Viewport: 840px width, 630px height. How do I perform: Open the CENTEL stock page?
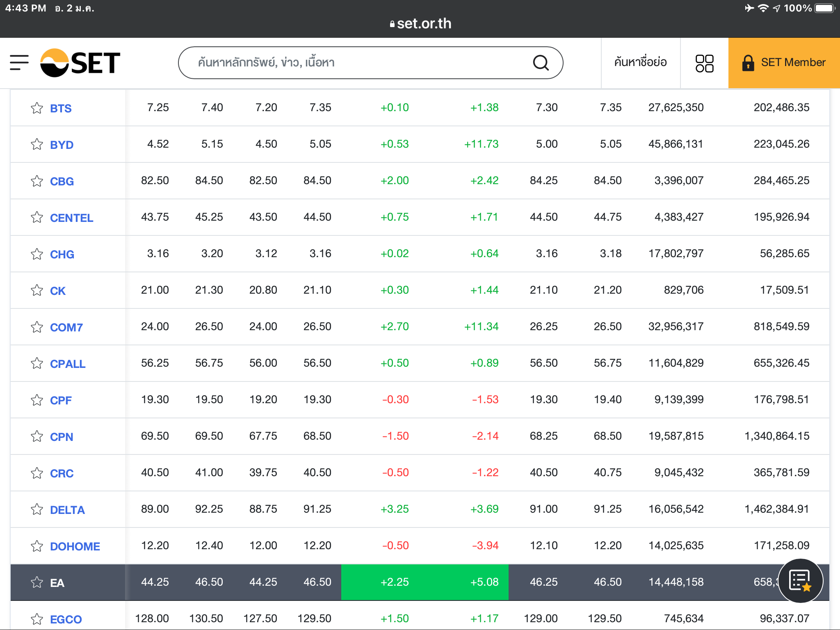[x=71, y=218]
